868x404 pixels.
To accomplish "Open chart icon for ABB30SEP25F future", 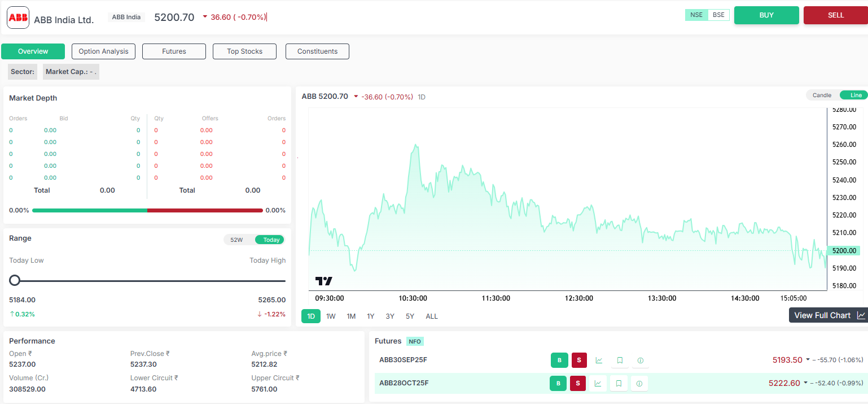I will tap(599, 360).
